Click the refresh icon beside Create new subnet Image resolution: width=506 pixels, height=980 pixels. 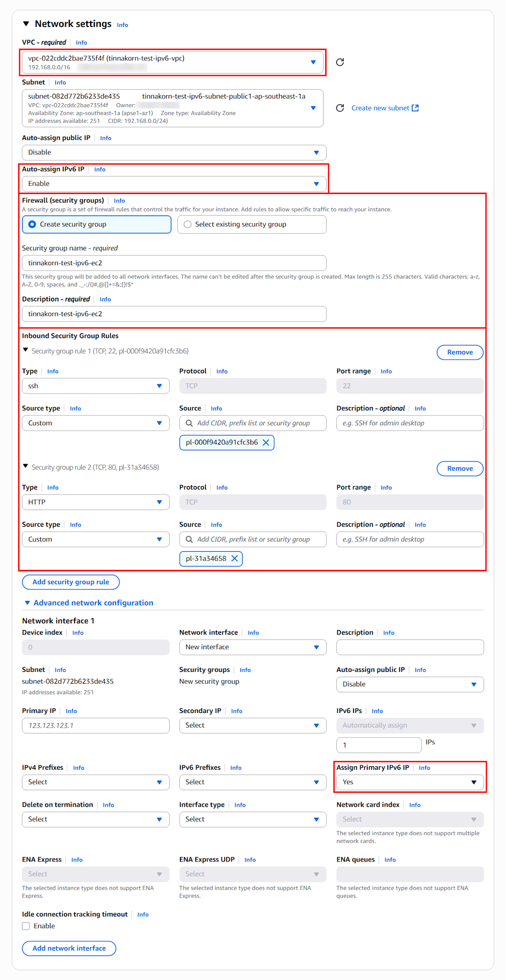tap(340, 108)
